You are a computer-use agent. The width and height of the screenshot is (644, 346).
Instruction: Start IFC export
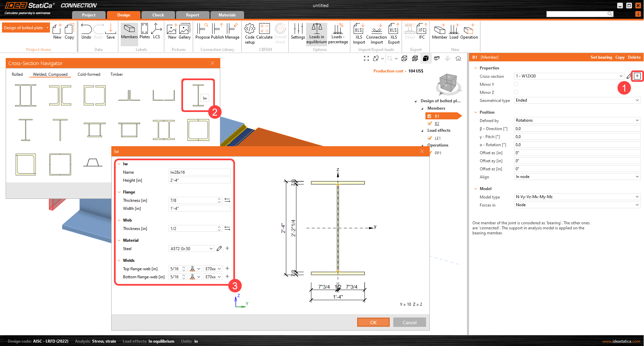point(421,32)
